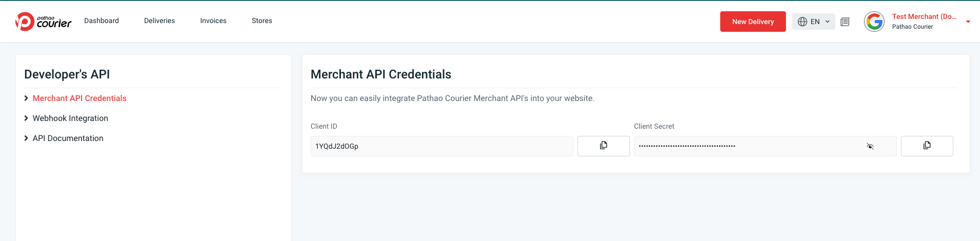980x241 pixels.
Task: Go to the Deliveries page
Action: click(x=160, y=21)
